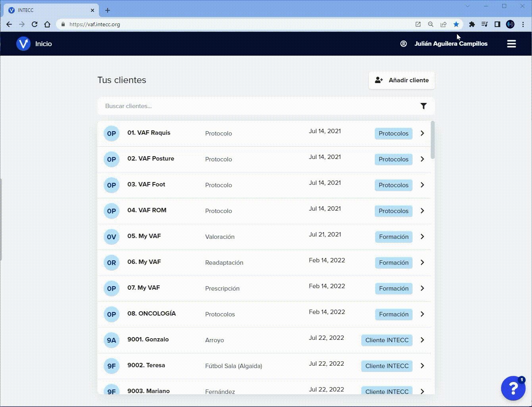Click the Jul 21, 2021 date
The image size is (532, 407).
325,235
